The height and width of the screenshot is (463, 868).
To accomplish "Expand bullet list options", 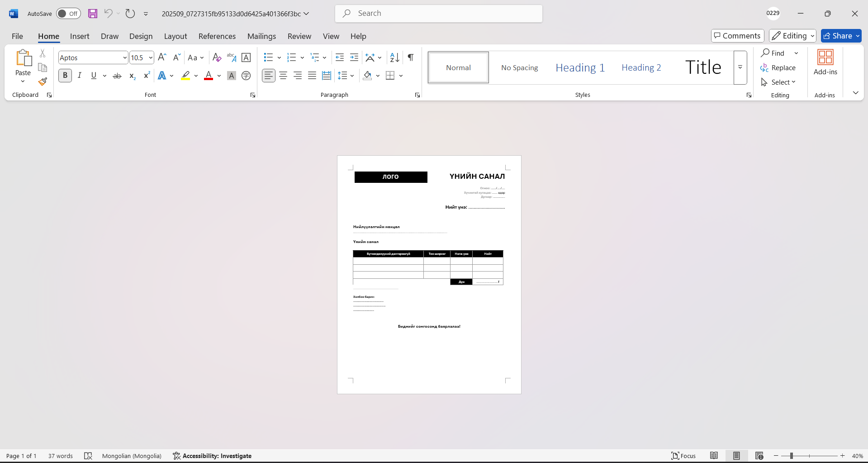I will click(279, 57).
